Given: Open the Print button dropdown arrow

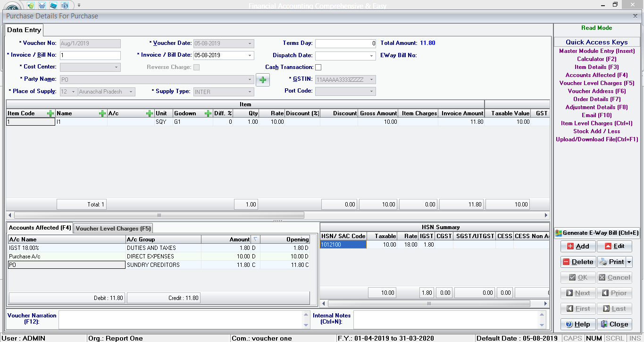Looking at the screenshot, I should click(629, 262).
